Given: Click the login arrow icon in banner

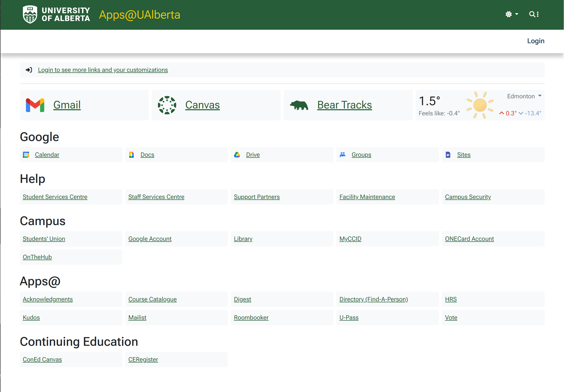Looking at the screenshot, I should (29, 70).
